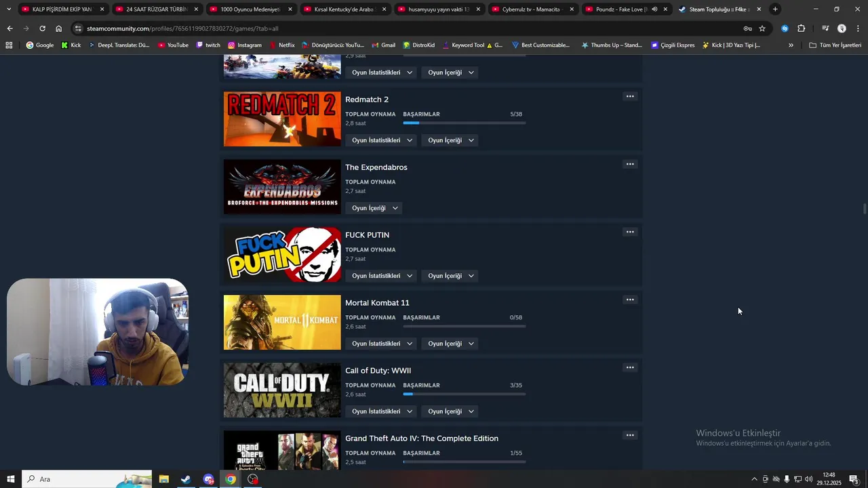Go to the browser home page
The image size is (868, 488).
(59, 28)
